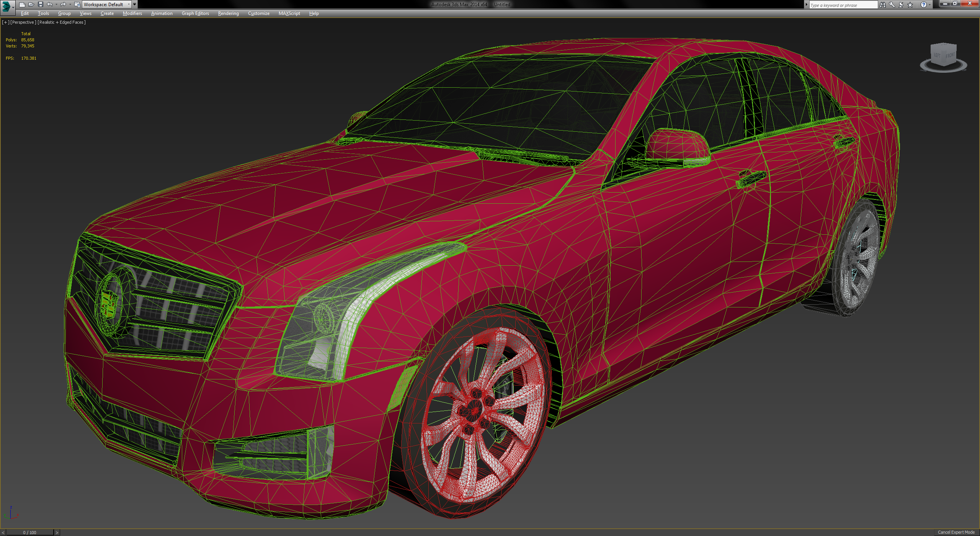980x536 pixels.
Task: Open the Communication Center satellite icon
Action: tap(901, 5)
